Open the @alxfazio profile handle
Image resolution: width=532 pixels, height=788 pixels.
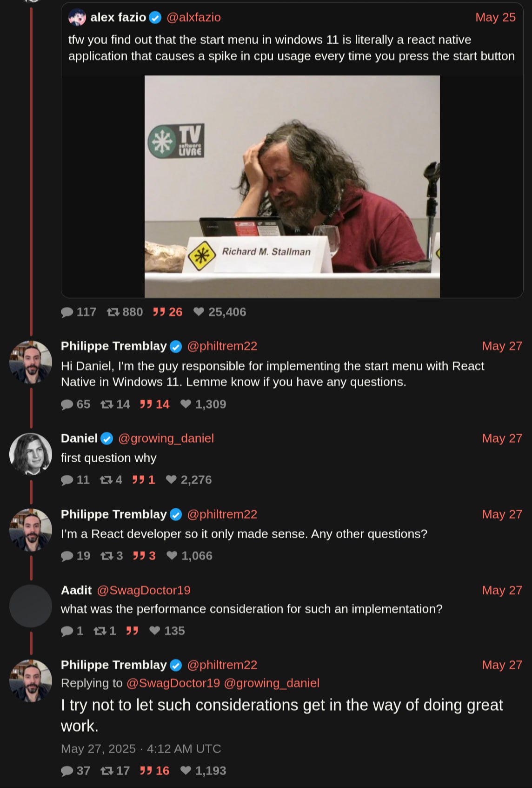coord(193,18)
